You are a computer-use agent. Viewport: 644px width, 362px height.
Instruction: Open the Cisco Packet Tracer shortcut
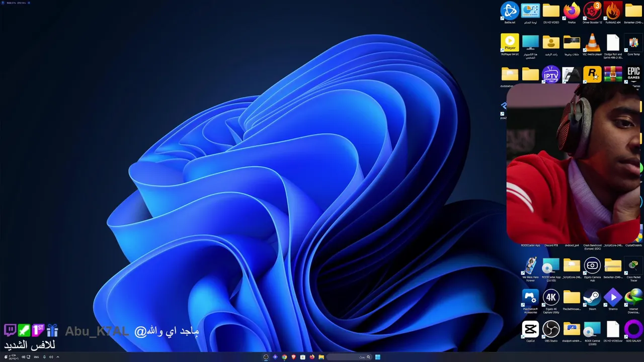point(633,269)
